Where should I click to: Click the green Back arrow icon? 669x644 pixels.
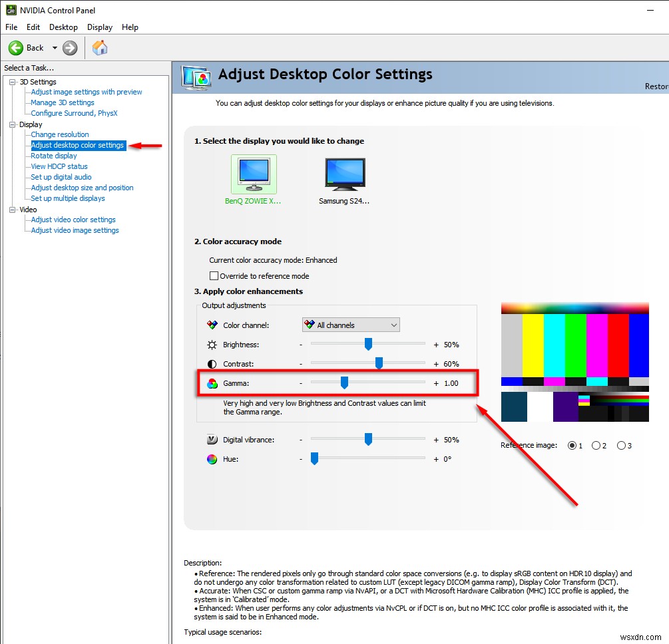(16, 48)
